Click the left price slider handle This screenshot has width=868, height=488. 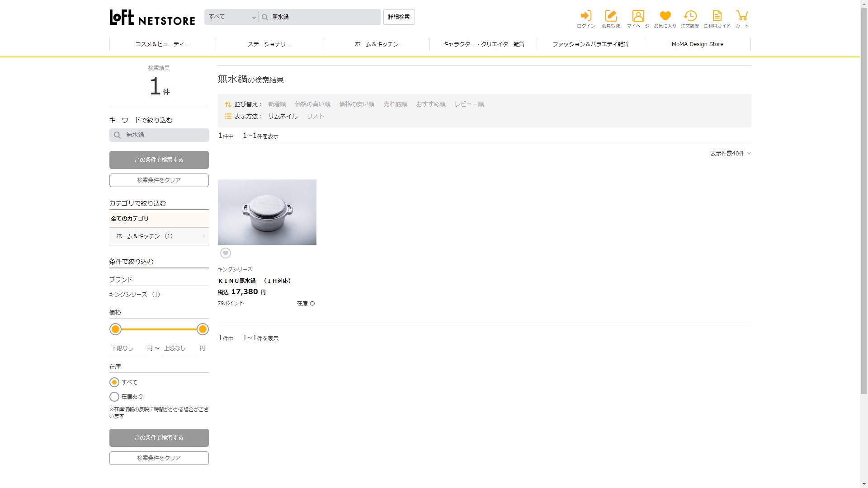tap(116, 329)
